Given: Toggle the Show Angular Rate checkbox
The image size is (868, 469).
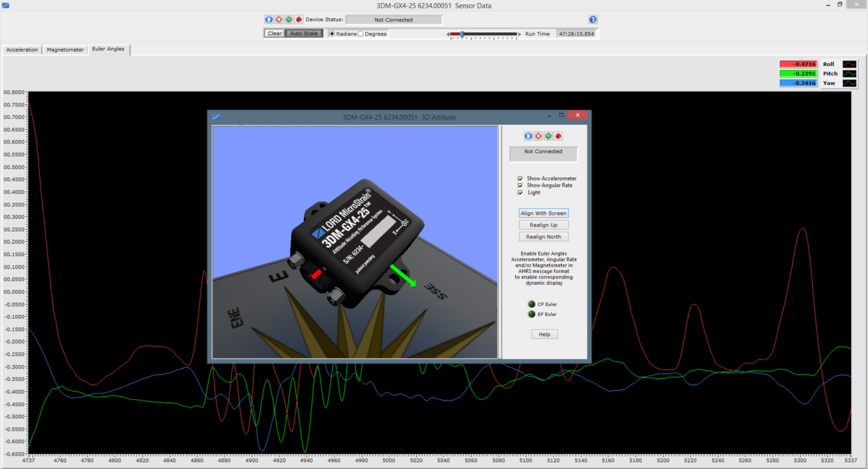Looking at the screenshot, I should click(520, 186).
